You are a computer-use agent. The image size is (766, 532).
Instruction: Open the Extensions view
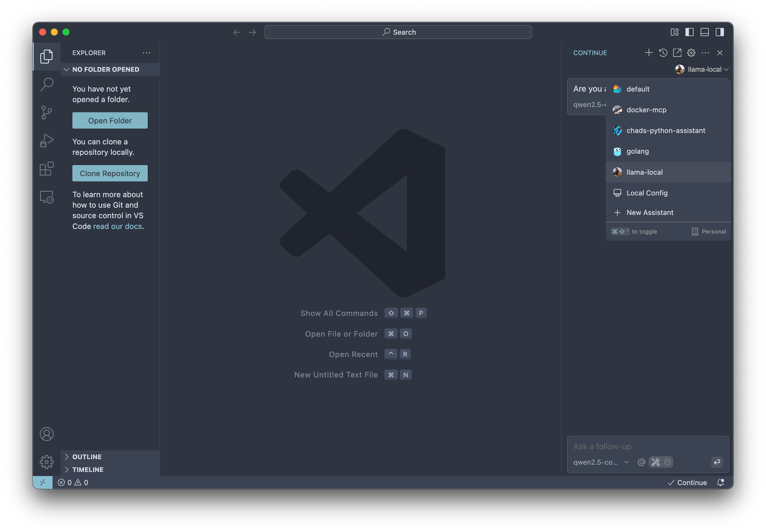coord(46,168)
